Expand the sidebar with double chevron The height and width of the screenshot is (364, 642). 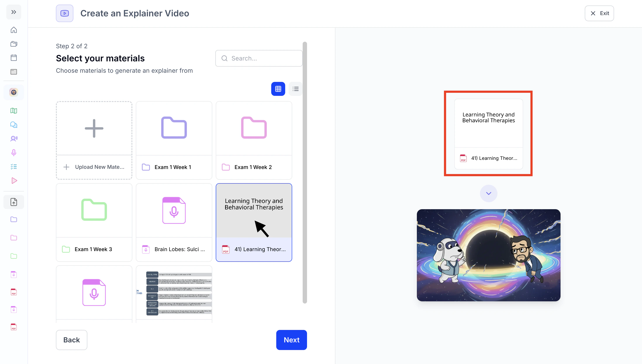pyautogui.click(x=14, y=12)
